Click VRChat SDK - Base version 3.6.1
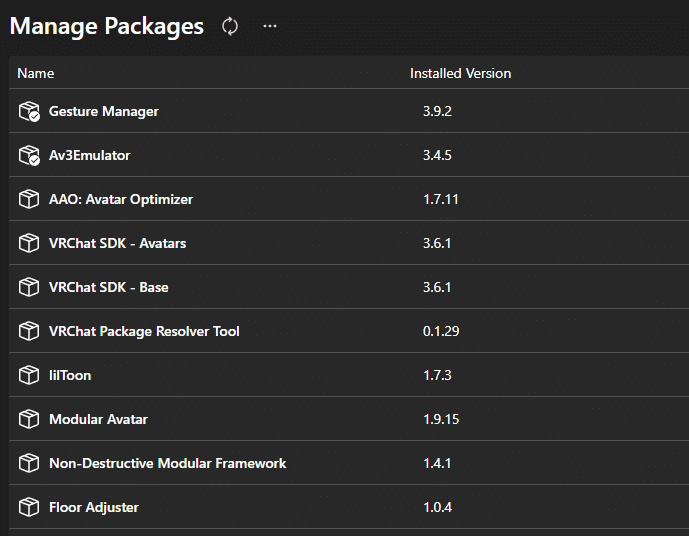Image resolution: width=689 pixels, height=536 pixels. coord(437,287)
